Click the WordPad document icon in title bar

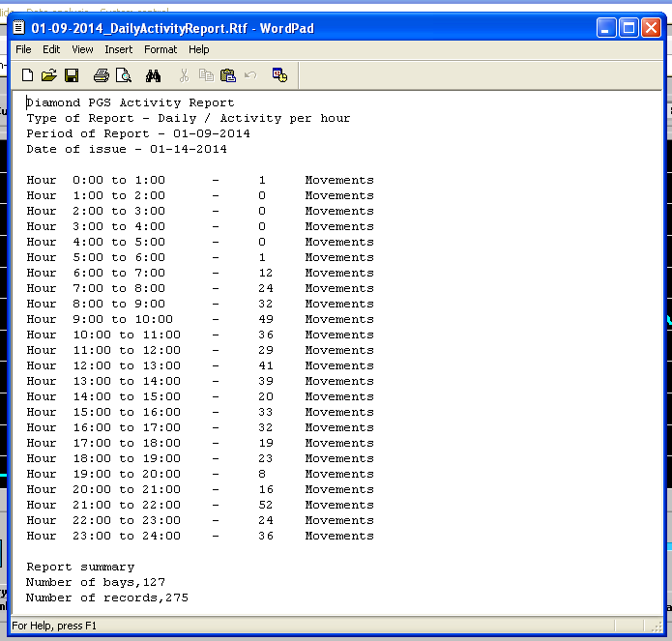point(19,28)
